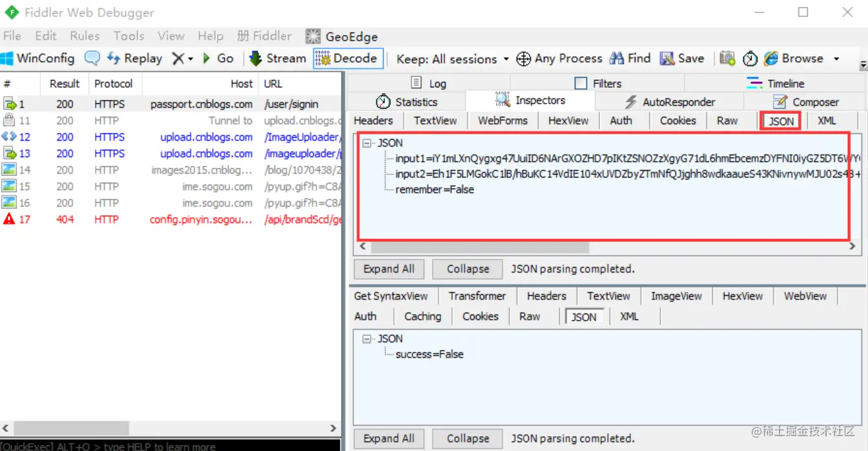Image resolution: width=868 pixels, height=451 pixels.
Task: Open response Caching tab
Action: (x=422, y=316)
